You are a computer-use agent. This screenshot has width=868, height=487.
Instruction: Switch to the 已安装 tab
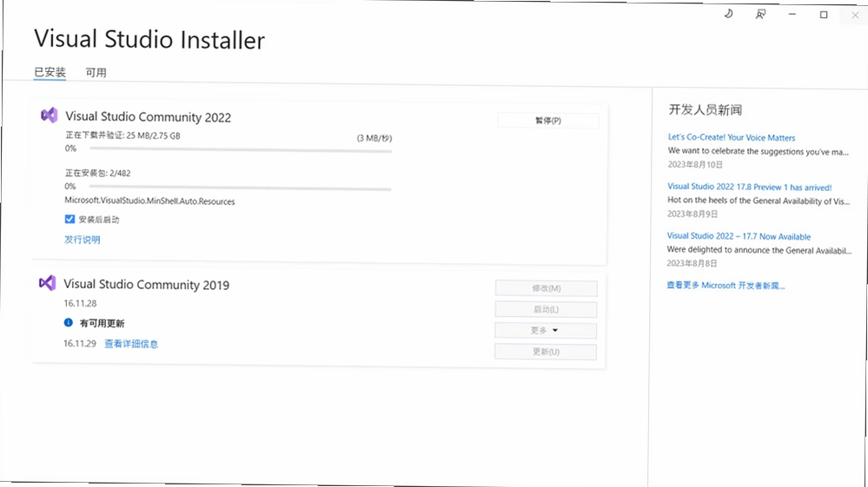click(x=50, y=72)
